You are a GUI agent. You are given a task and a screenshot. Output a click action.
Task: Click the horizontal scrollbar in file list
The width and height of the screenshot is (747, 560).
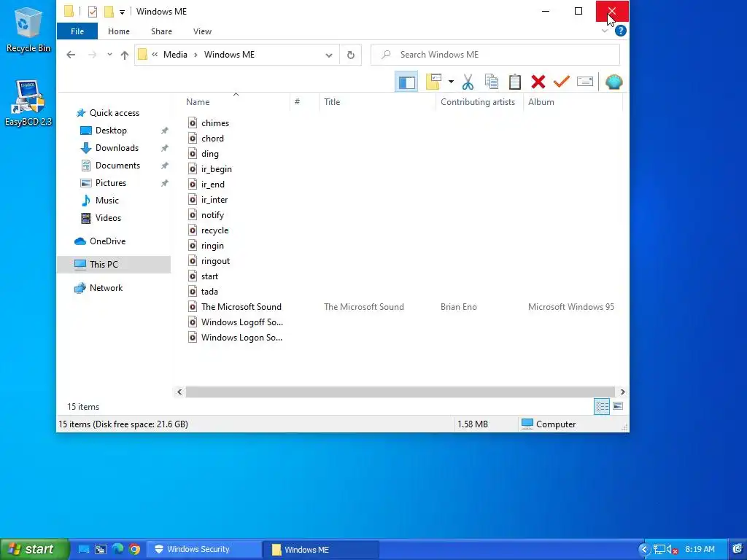(x=400, y=392)
